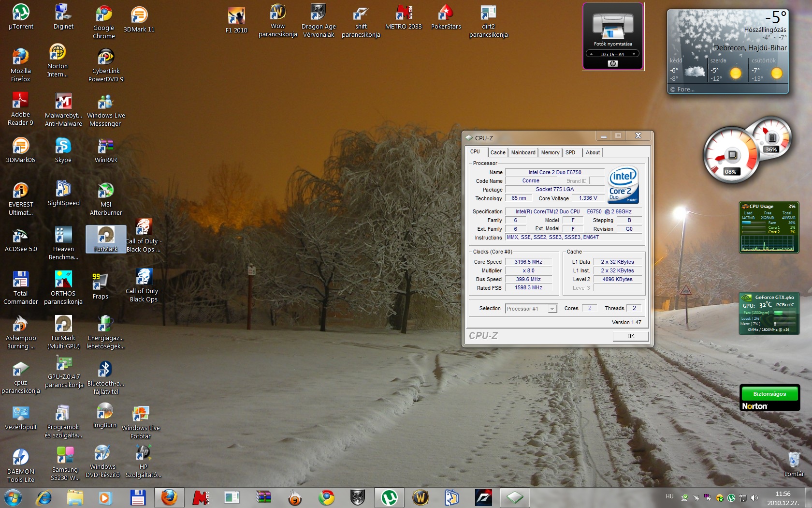This screenshot has height=508, width=812.
Task: Open the volume speaker tray icon
Action: [x=754, y=497]
